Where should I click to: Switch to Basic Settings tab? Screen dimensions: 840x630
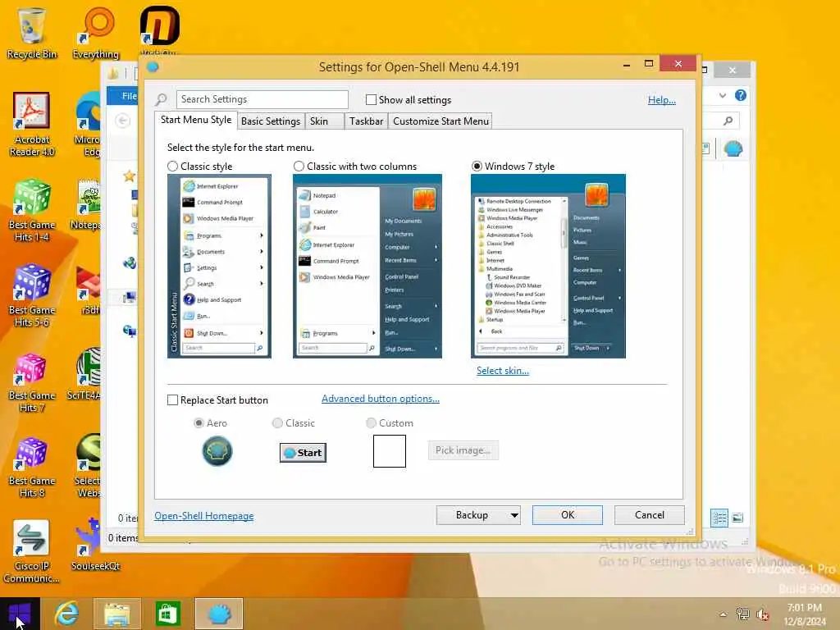[271, 121]
